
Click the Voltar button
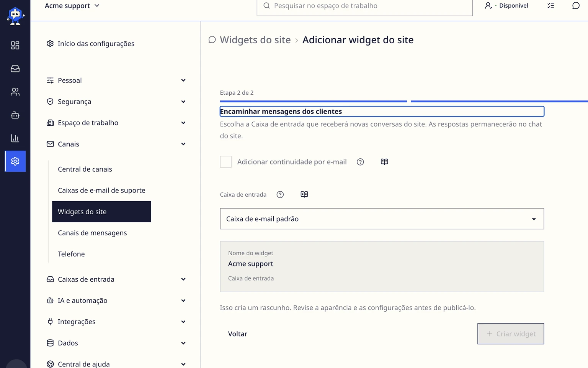click(x=238, y=334)
